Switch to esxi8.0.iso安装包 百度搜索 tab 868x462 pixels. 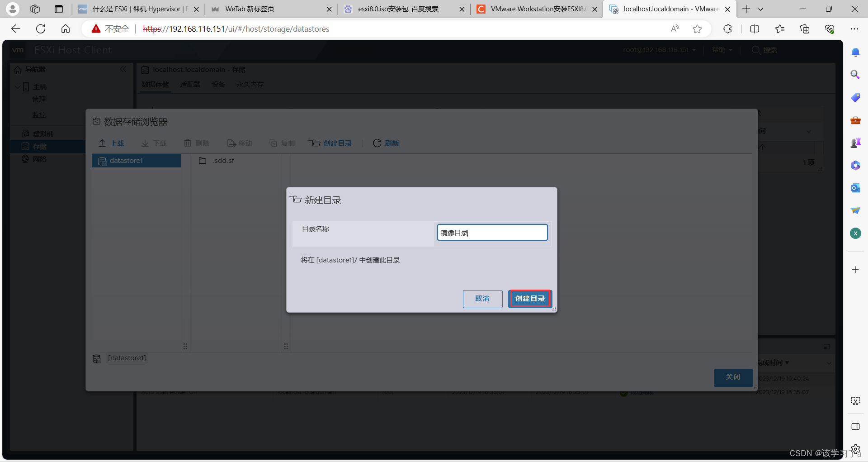point(404,9)
